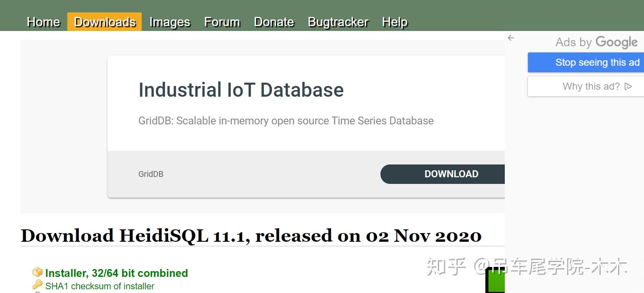Click the Why this ad? button
Viewport: 644px width, 293px height.
click(591, 86)
